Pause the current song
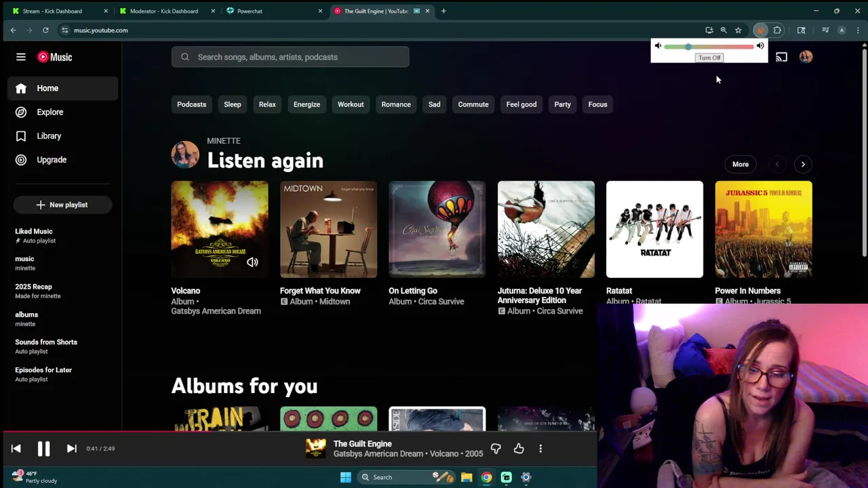Screen dimensions: 868x488 tap(43, 449)
